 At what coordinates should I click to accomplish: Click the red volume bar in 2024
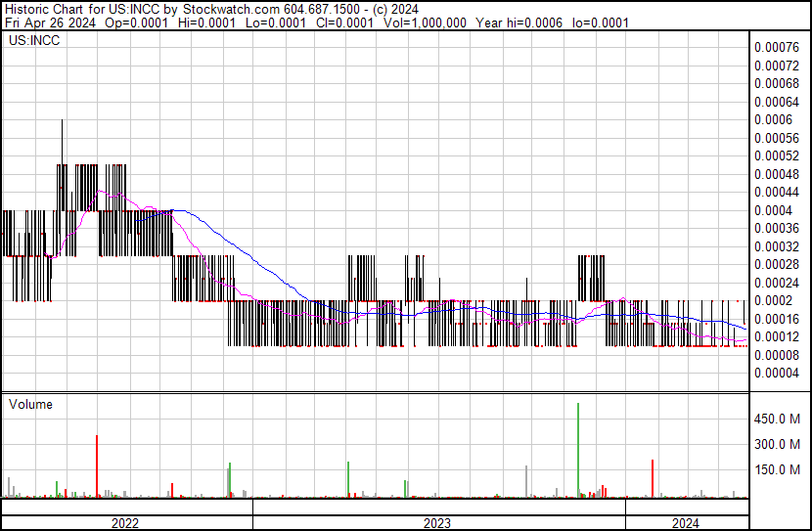(653, 479)
